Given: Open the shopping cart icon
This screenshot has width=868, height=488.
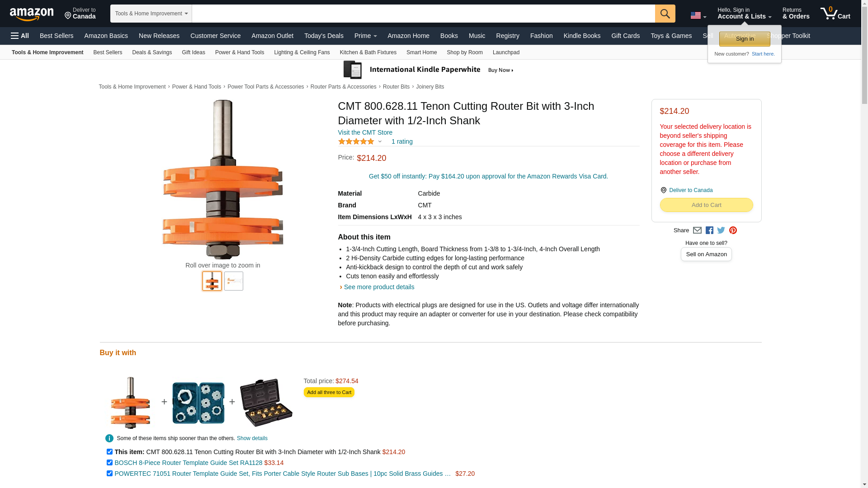Looking at the screenshot, I should (835, 14).
